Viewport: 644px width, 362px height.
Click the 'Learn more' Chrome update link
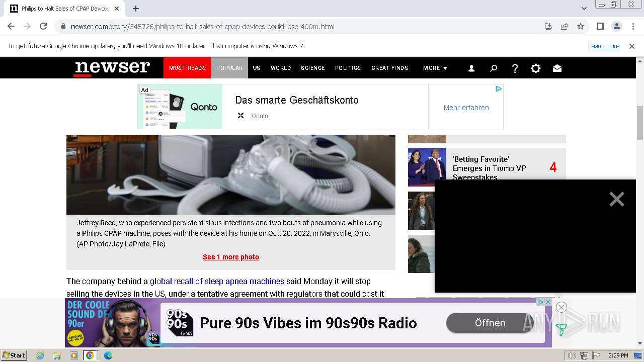604,46
